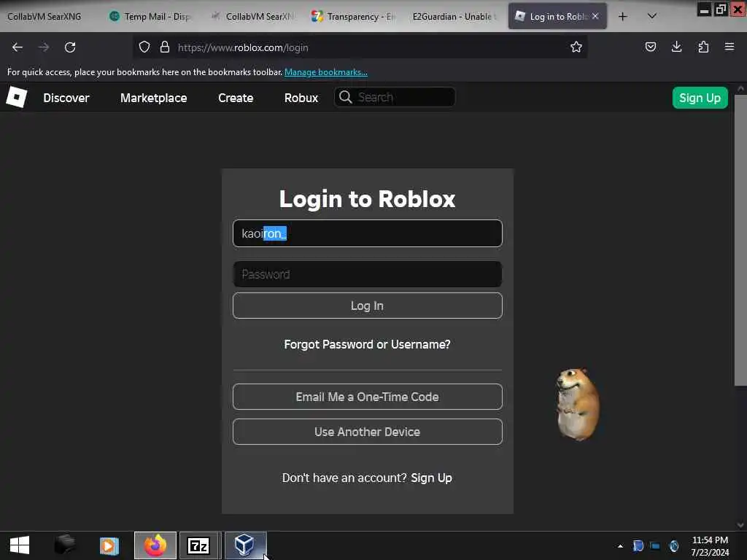Expand the list all tabs chevron
The width and height of the screenshot is (747, 560).
(x=652, y=16)
